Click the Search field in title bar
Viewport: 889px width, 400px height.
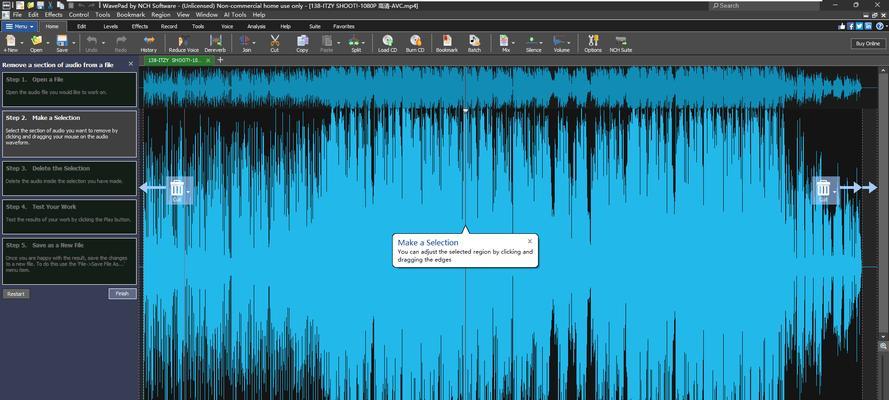(x=764, y=5)
